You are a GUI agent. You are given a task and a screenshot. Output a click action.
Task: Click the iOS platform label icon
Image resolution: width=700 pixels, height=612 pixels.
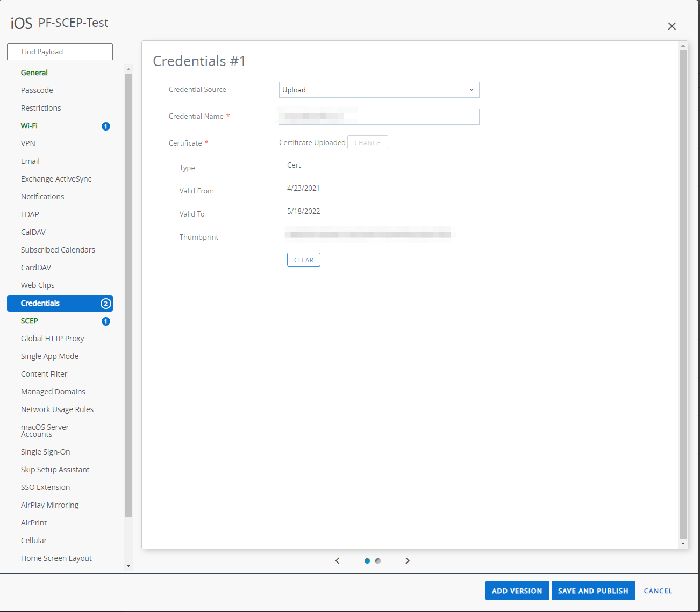[22, 23]
